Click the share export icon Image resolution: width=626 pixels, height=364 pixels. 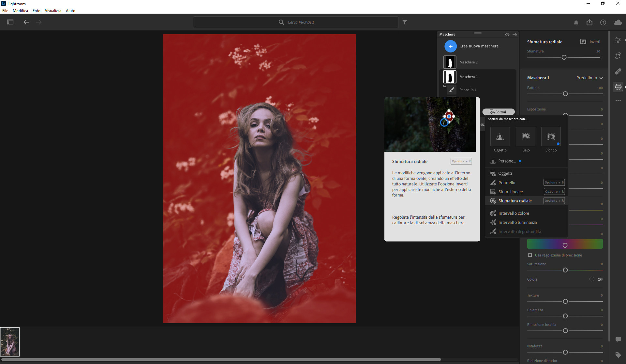(589, 22)
